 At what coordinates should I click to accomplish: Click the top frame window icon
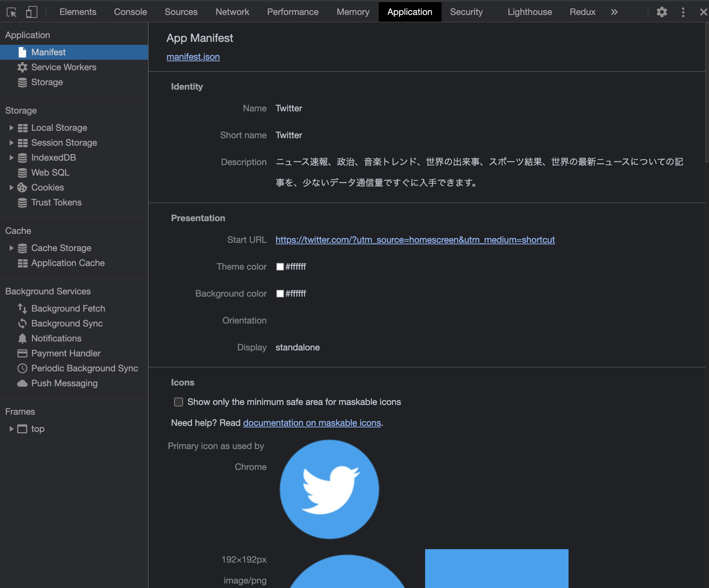[x=22, y=429]
